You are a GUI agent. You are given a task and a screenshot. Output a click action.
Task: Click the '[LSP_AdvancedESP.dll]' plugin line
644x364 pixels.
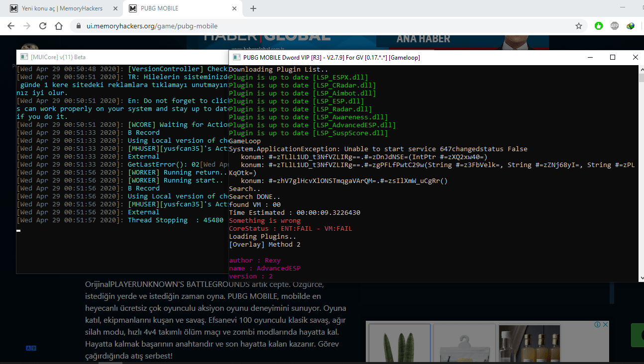313,125
